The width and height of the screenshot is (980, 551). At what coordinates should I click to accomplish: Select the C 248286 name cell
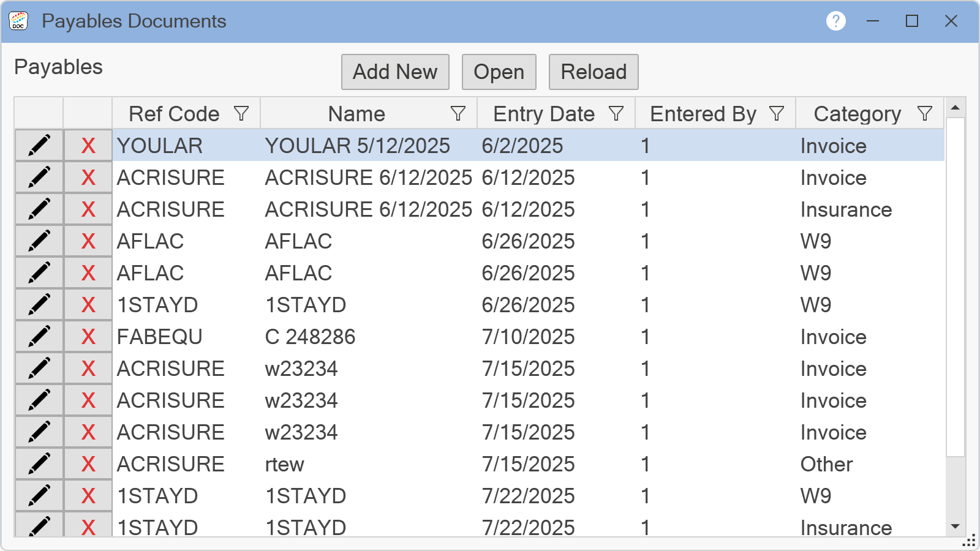click(x=310, y=337)
